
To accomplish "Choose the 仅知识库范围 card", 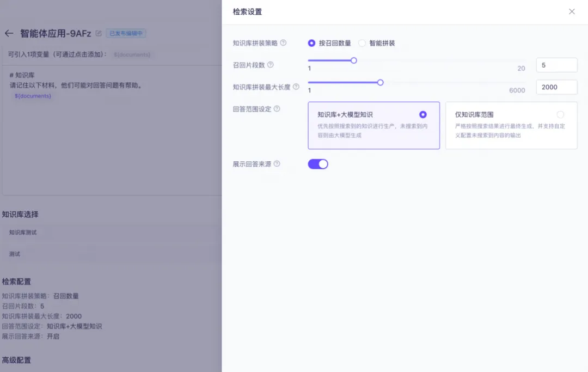I will pyautogui.click(x=511, y=125).
